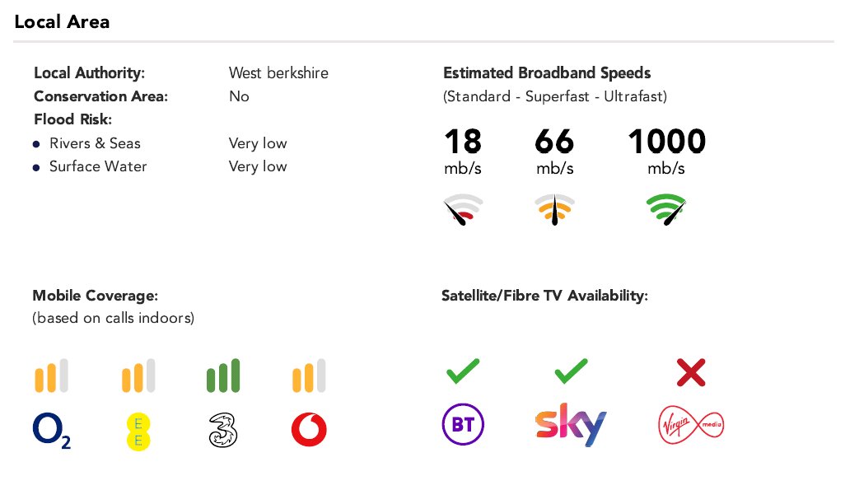
Task: Click the 1000 mb/s speed value
Action: pyautogui.click(x=667, y=152)
